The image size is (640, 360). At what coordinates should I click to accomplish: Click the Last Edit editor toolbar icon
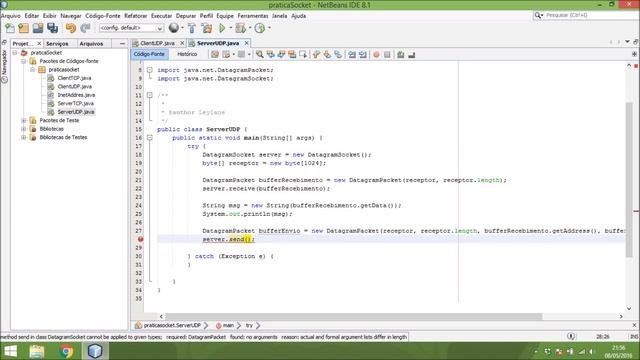215,54
